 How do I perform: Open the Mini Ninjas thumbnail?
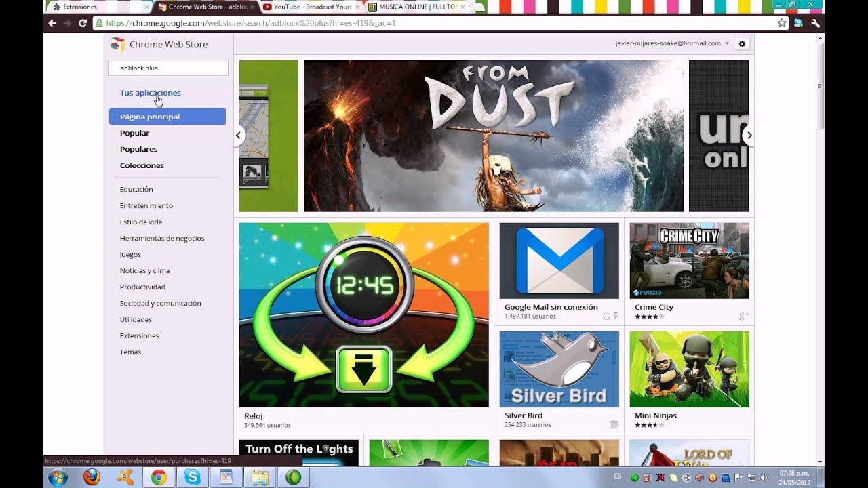689,369
